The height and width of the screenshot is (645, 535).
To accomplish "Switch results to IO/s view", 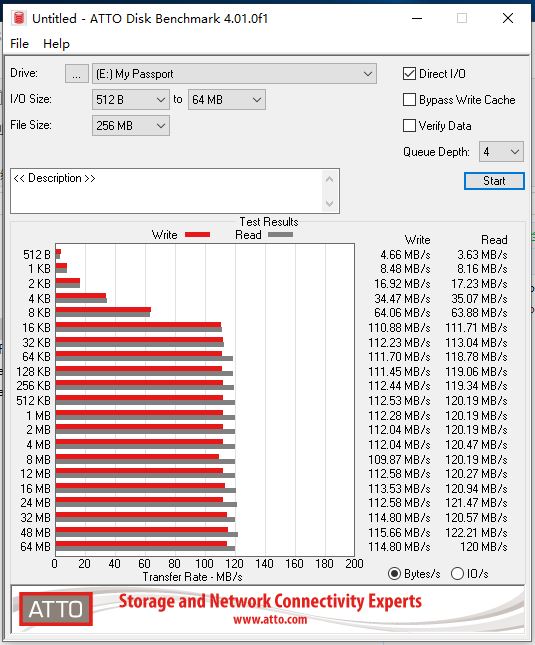I will (x=457, y=573).
